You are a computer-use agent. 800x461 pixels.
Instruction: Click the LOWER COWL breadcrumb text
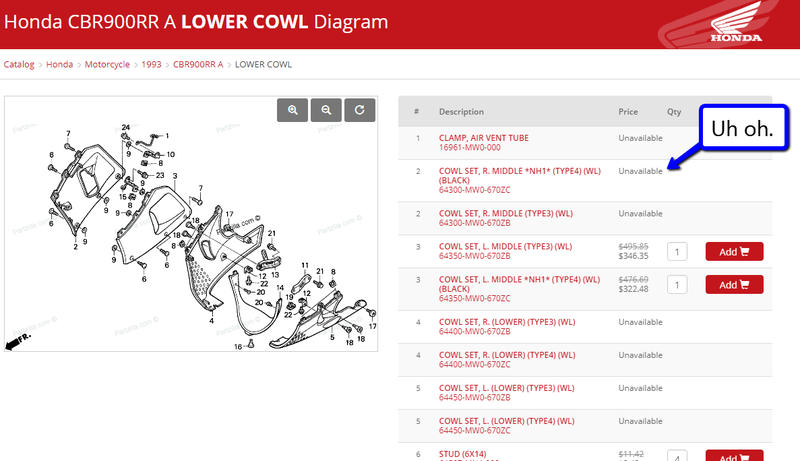263,64
